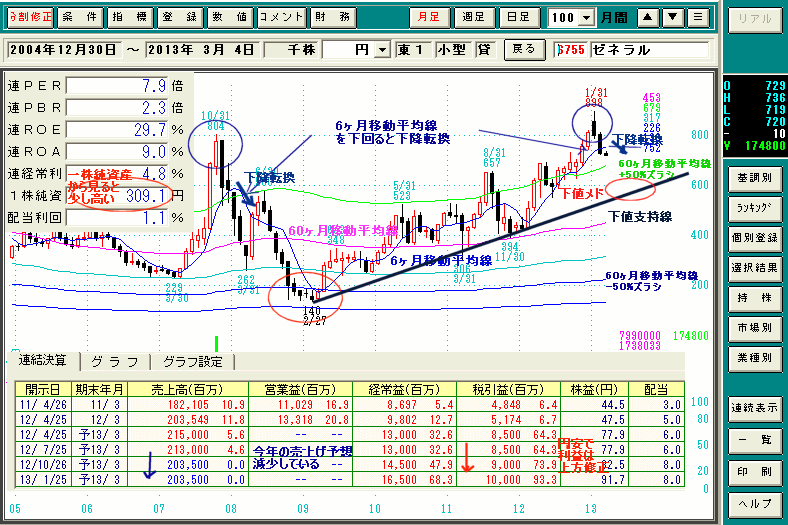Image resolution: width=788 pixels, height=525 pixels.
Task: Click the three-line menu icon button
Action: coord(698,18)
